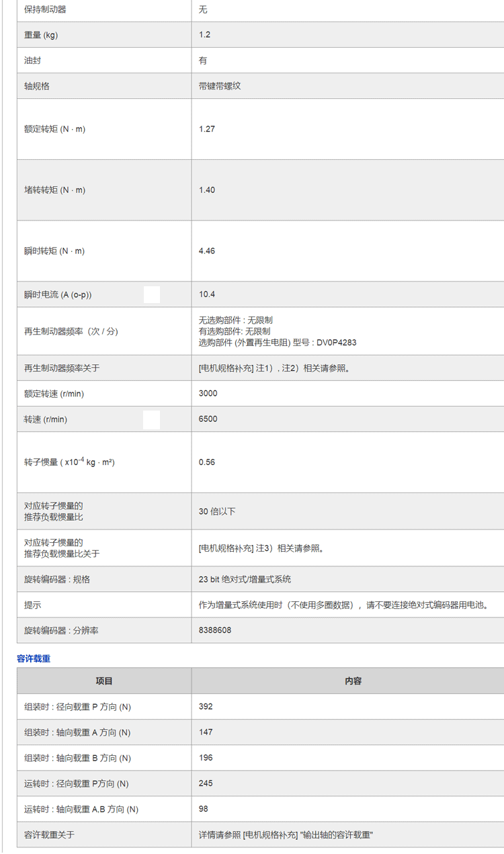Click the 提示 row label
Image resolution: width=504 pixels, height=854 pixels.
pos(32,605)
